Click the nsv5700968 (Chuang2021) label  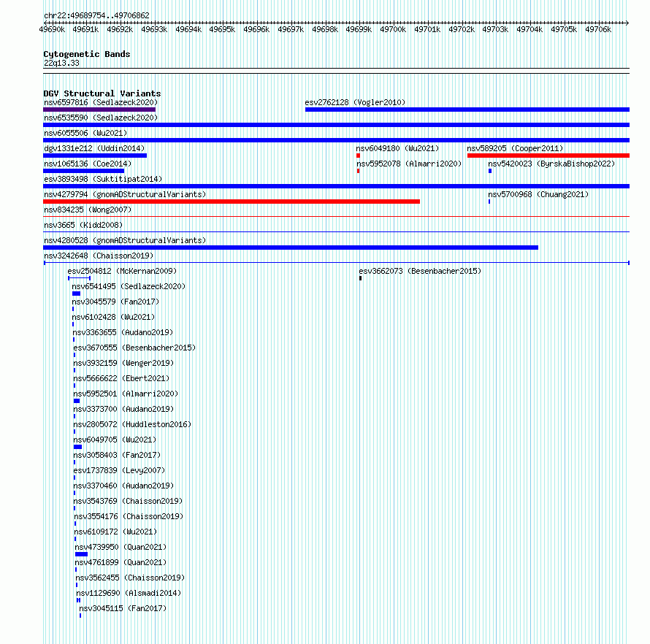(538, 194)
